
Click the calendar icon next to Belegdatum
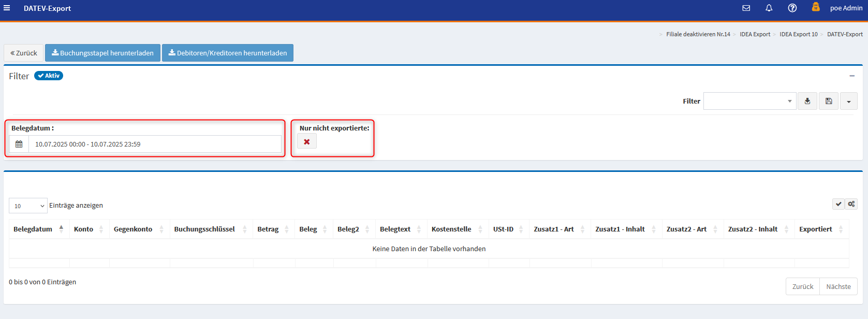[19, 144]
